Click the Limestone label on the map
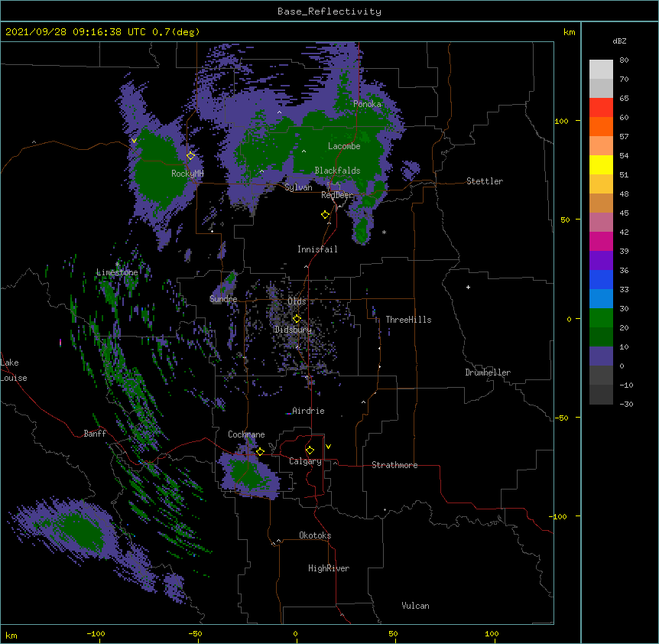Viewport: 659px width, 644px height. pyautogui.click(x=117, y=272)
